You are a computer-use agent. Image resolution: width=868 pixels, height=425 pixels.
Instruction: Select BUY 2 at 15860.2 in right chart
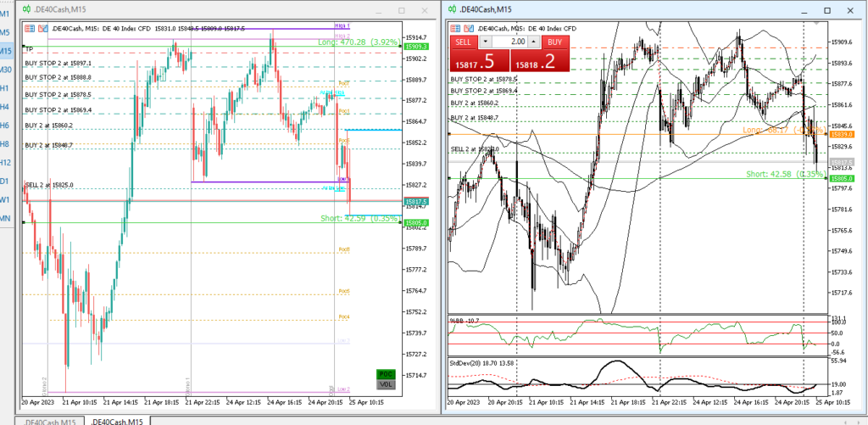tap(475, 103)
